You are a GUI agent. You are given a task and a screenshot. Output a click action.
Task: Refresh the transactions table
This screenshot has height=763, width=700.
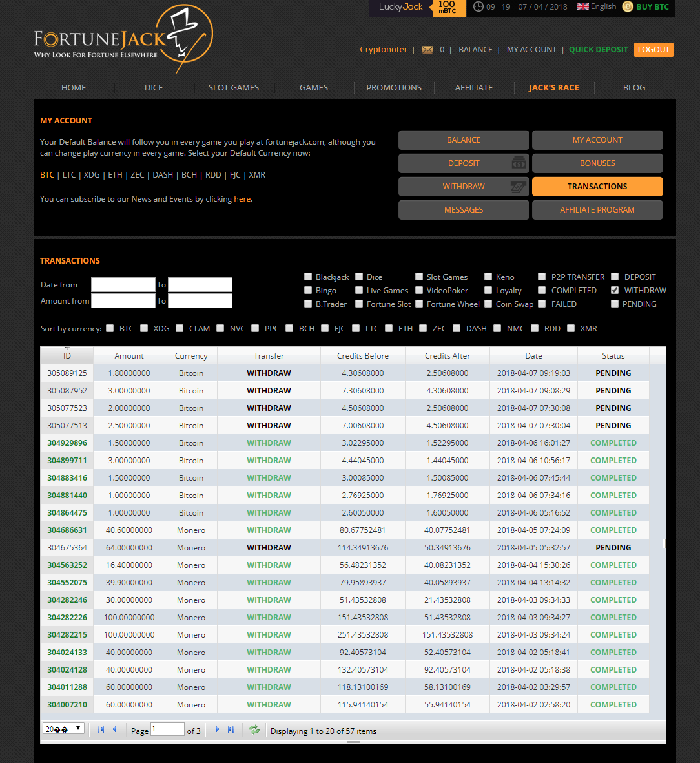(254, 729)
